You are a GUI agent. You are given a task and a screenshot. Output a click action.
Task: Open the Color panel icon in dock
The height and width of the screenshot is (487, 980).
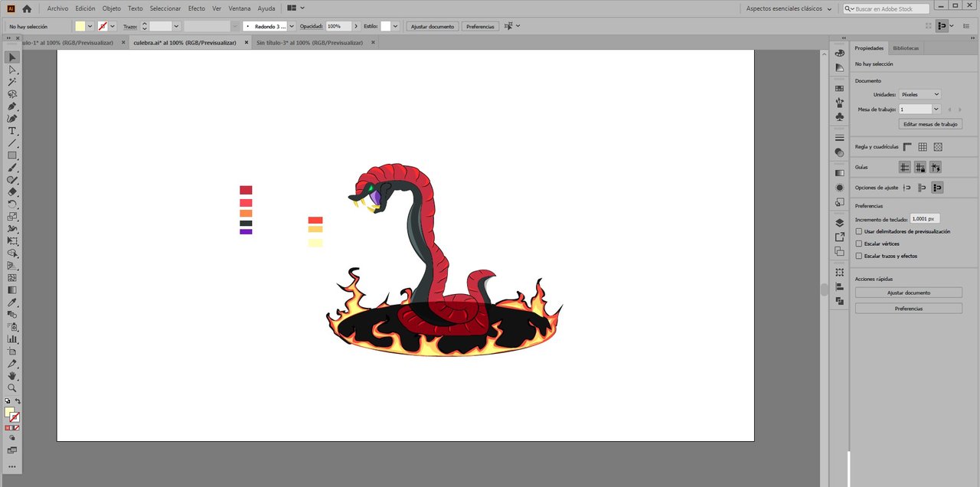pos(840,53)
